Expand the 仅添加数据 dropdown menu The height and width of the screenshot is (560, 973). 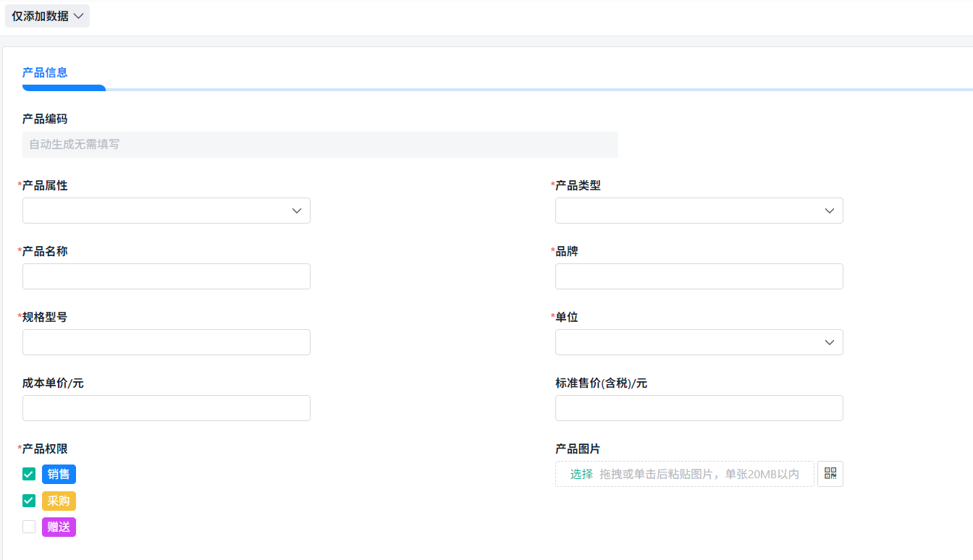pyautogui.click(x=47, y=15)
